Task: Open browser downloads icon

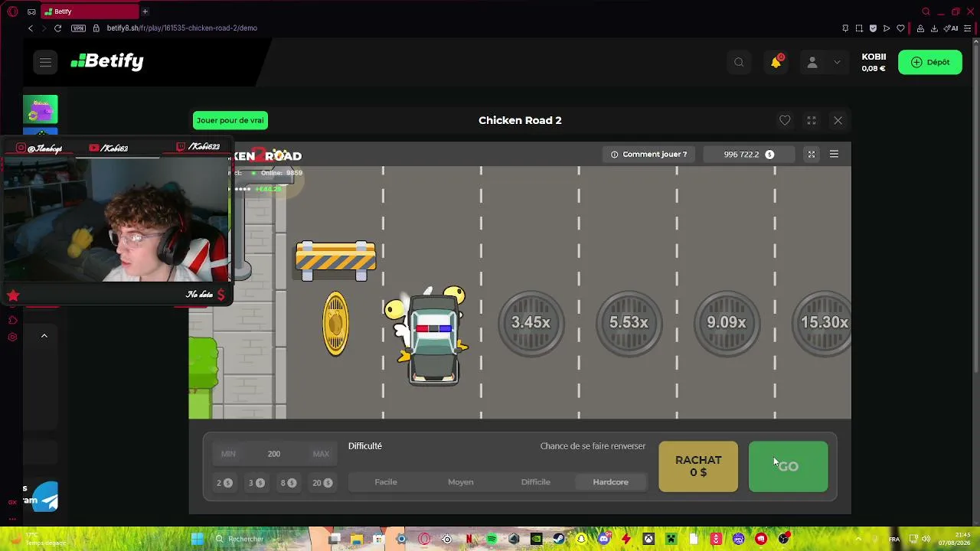Action: (x=934, y=28)
